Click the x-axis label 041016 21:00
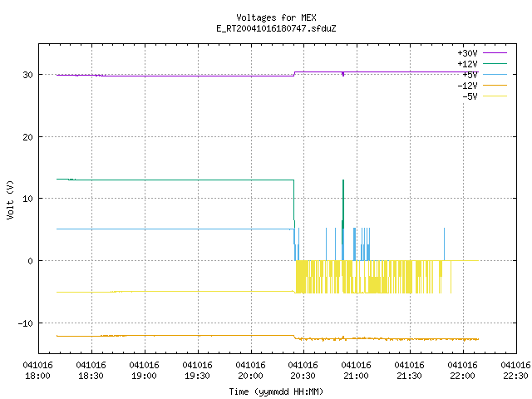The width and height of the screenshot is (532, 399). click(357, 370)
